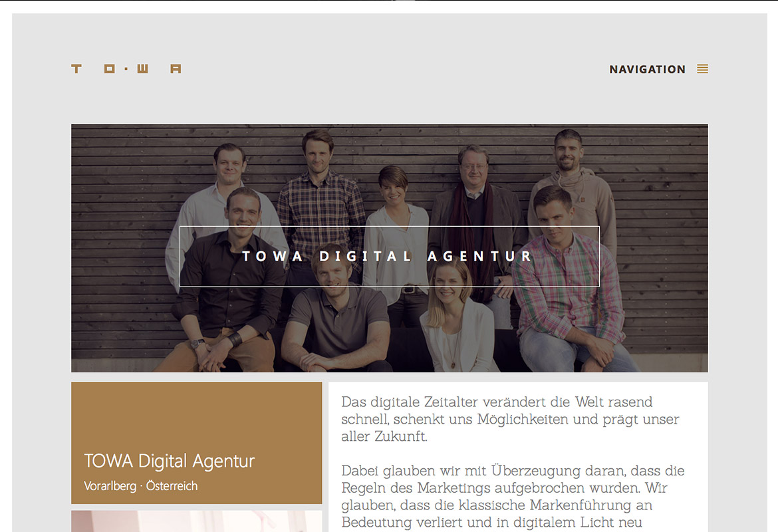Select the brown TOWA Digital Agentur tile
This screenshot has height=532, width=778.
pyautogui.click(x=196, y=443)
